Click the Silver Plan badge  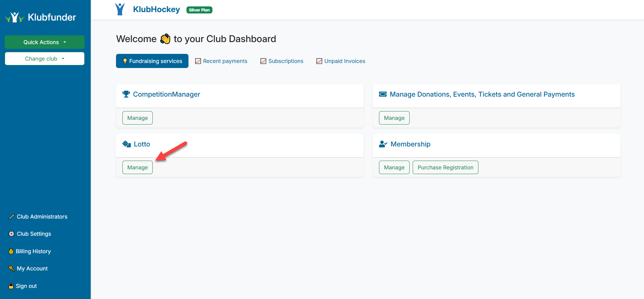199,10
